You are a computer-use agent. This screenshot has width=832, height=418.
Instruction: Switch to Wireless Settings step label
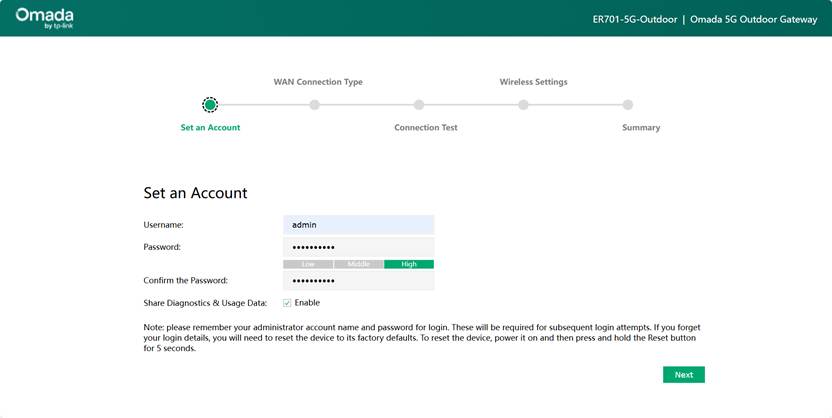pyautogui.click(x=533, y=82)
